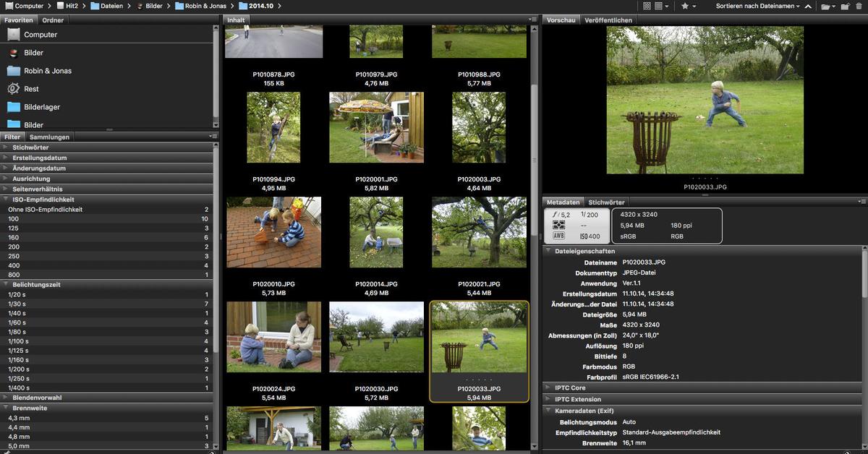Toggle the 1/30 s exposure filter

tap(108, 304)
